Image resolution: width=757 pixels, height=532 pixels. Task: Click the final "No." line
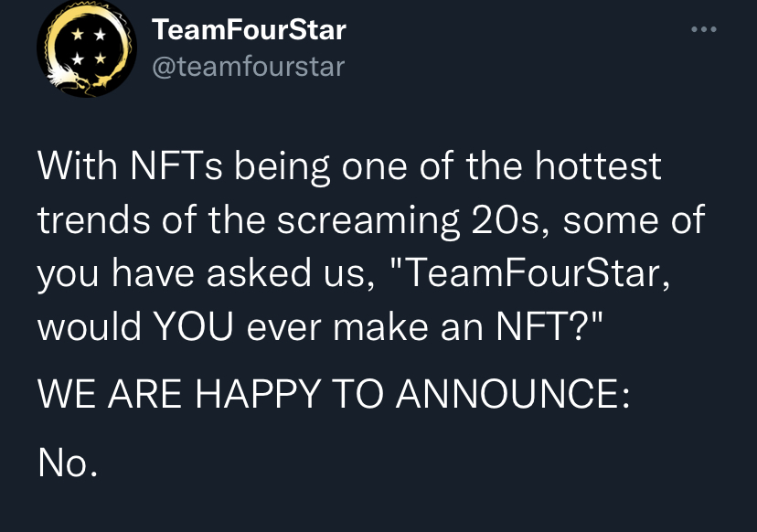point(68,463)
